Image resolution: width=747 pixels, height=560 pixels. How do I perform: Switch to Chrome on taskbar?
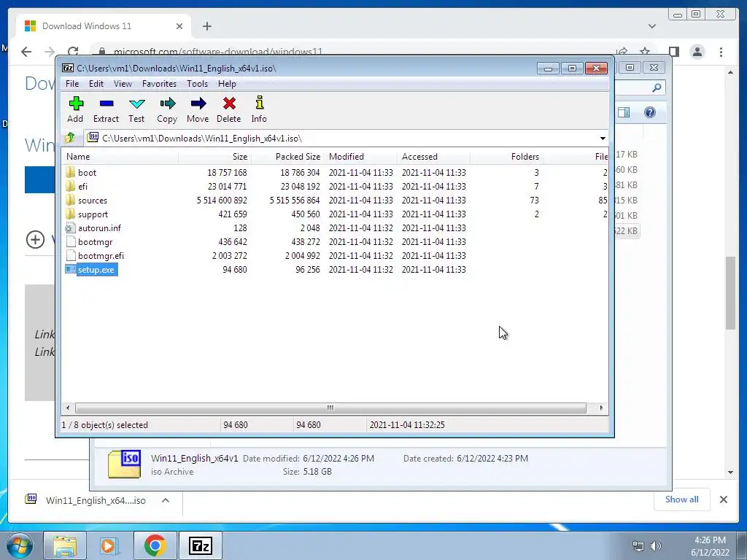coord(155,545)
